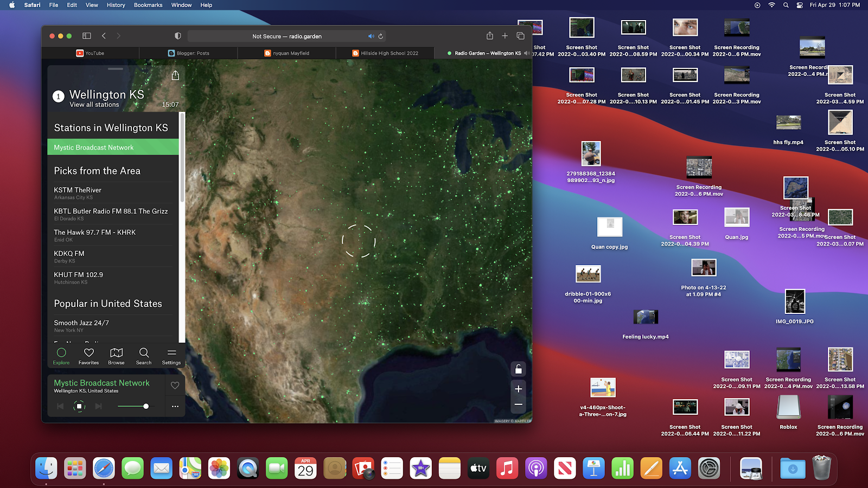Select the Roblox drive icon
Image resolution: width=868 pixels, height=488 pixels.
point(788,412)
